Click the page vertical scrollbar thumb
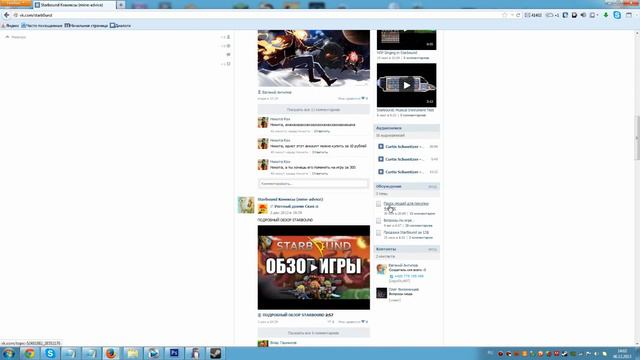 (637, 138)
